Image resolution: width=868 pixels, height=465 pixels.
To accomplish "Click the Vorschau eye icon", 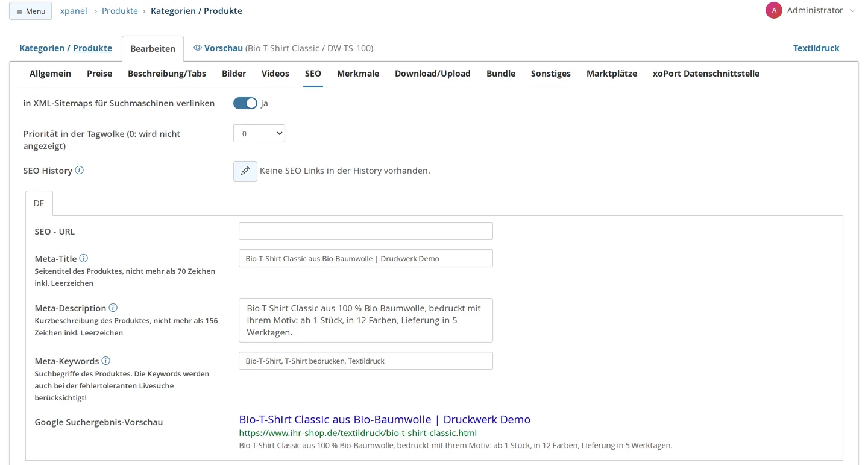I will (x=198, y=48).
